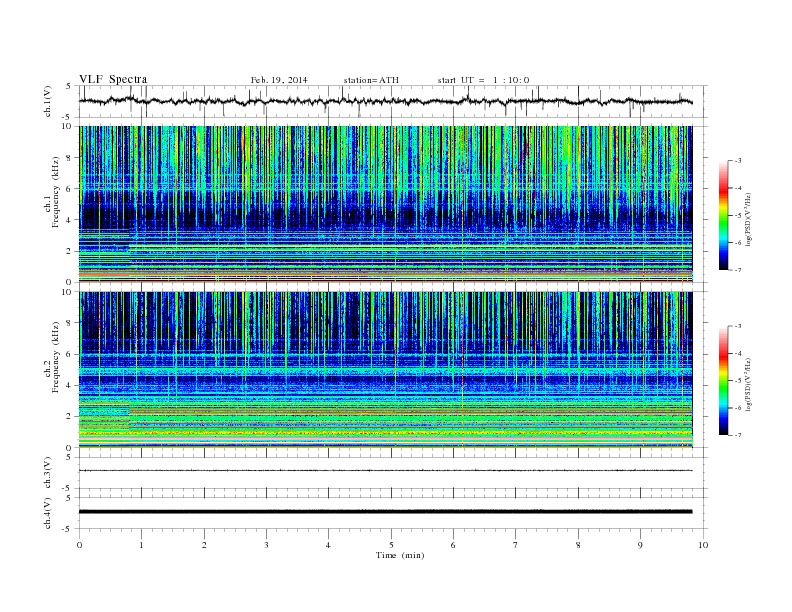Click the "ch.2 Frequency (kHz)" axis label
Screen dimensions: 792x612
(52, 356)
